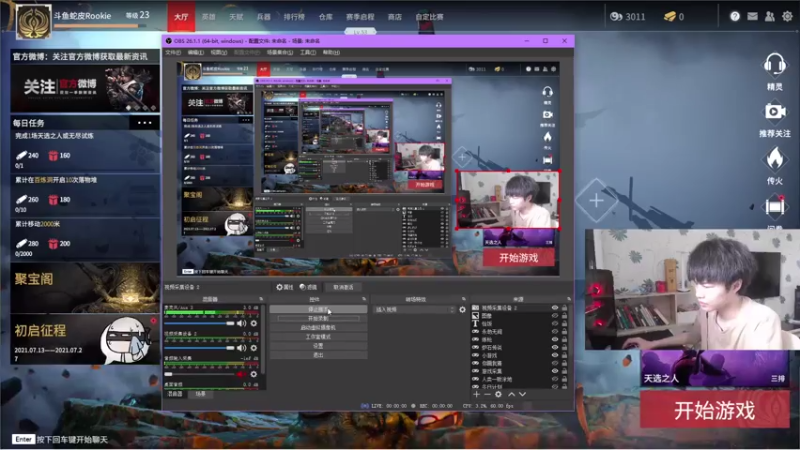Pop out the 混音器 dock panel
This screenshot has width=800, height=450.
[x=261, y=299]
